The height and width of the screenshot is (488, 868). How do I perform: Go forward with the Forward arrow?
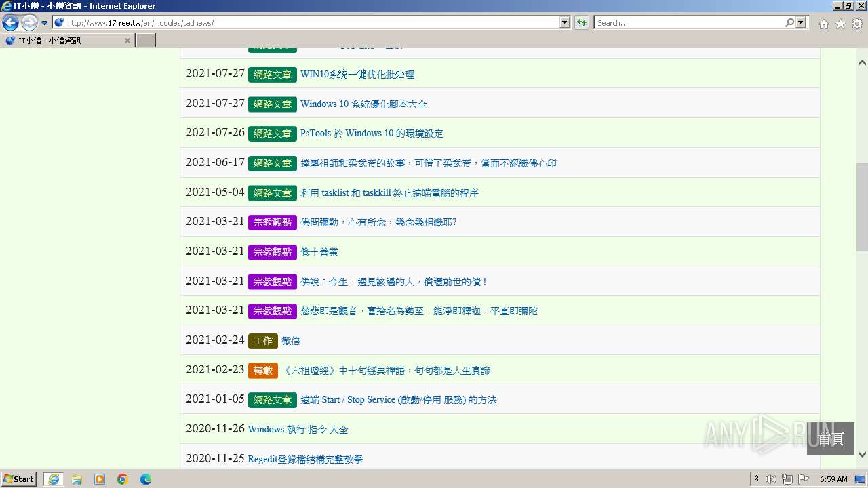[29, 23]
